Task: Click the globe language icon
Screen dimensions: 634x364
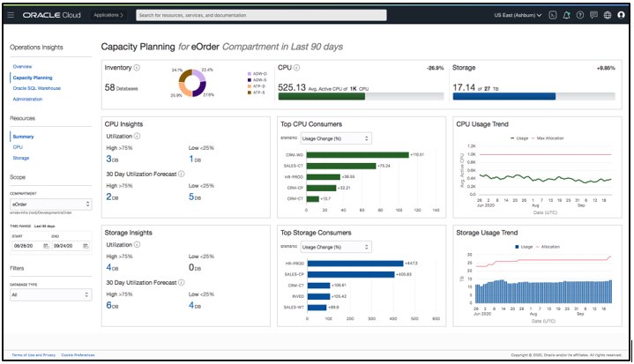Action: pyautogui.click(x=607, y=15)
